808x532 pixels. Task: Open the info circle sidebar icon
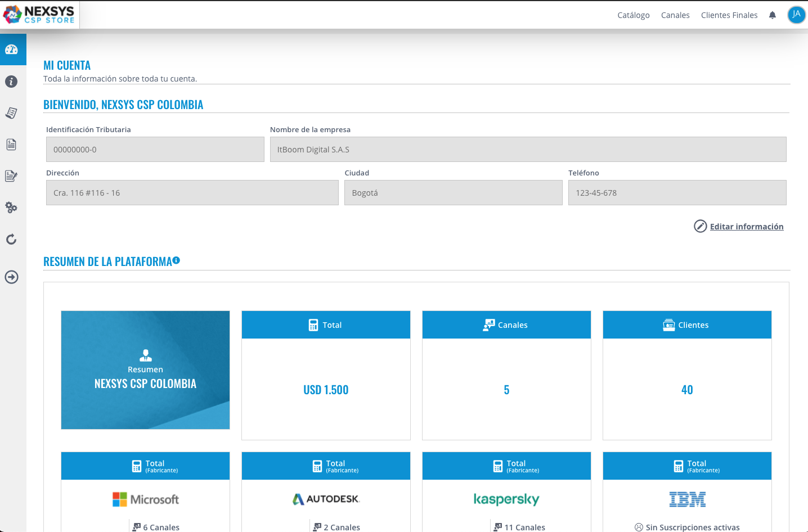[11, 82]
